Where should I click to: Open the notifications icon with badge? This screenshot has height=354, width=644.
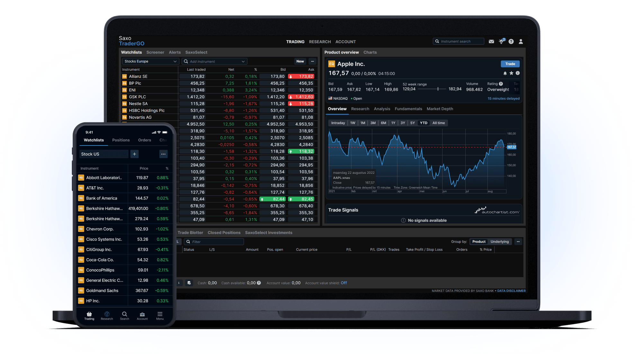click(x=501, y=41)
